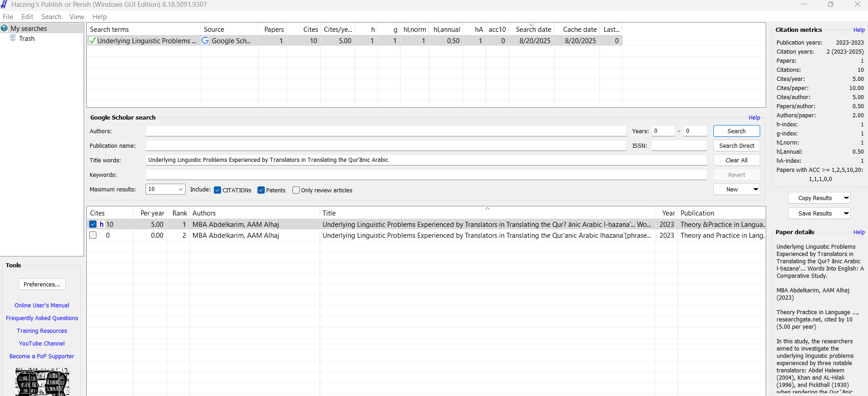Click the My searches globe icon
Image resolution: width=868 pixels, height=396 pixels.
[x=5, y=28]
